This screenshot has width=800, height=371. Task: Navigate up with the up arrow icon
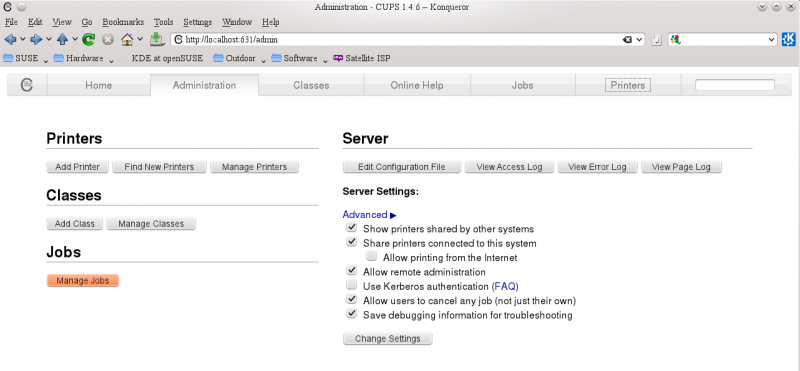point(62,39)
